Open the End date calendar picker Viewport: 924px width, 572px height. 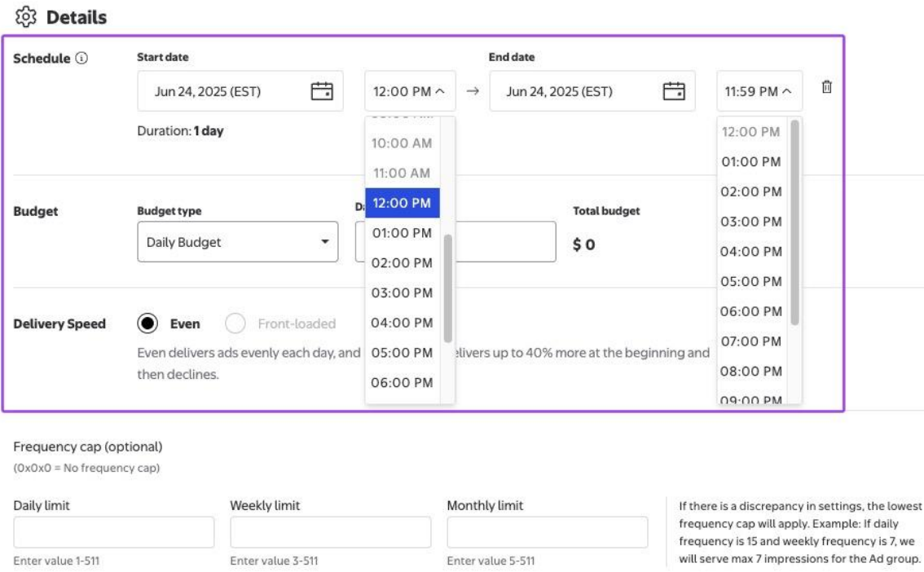click(673, 91)
